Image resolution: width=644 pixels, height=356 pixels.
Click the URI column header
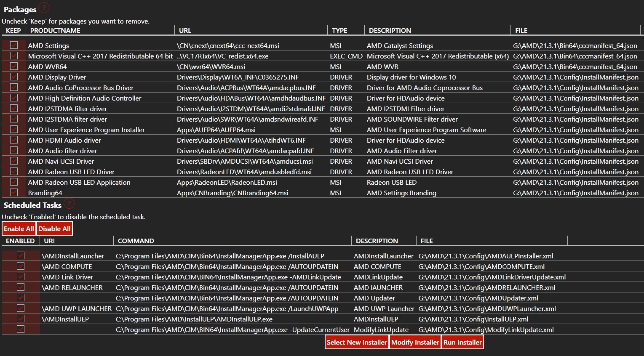point(49,241)
